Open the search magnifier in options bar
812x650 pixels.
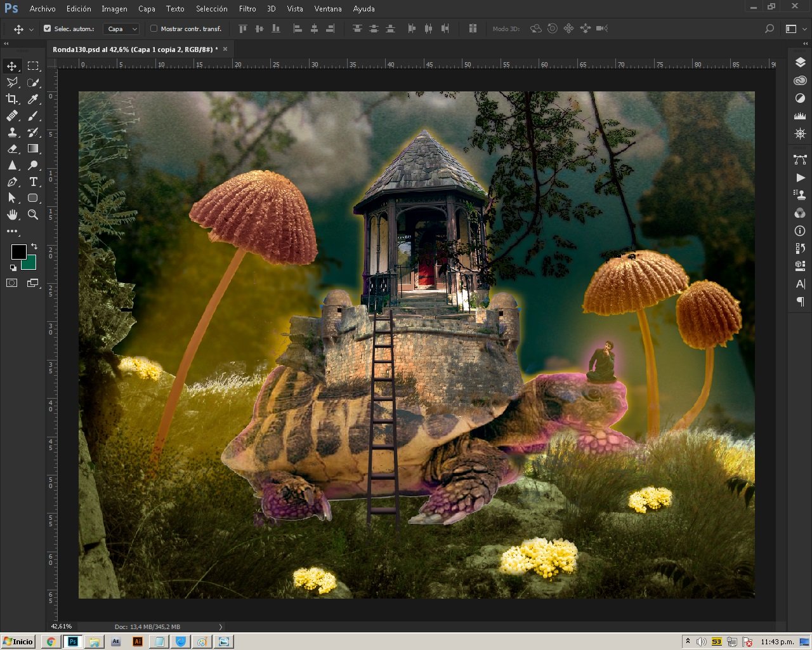(769, 29)
